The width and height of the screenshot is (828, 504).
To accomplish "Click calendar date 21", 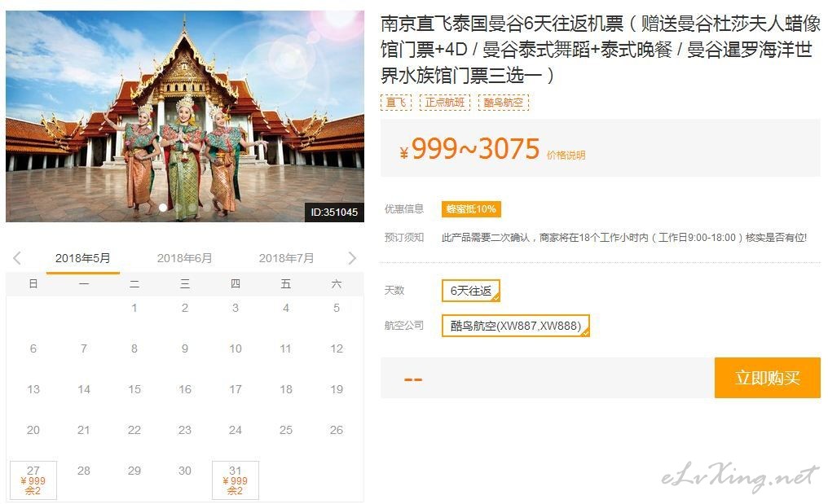I will [84, 430].
